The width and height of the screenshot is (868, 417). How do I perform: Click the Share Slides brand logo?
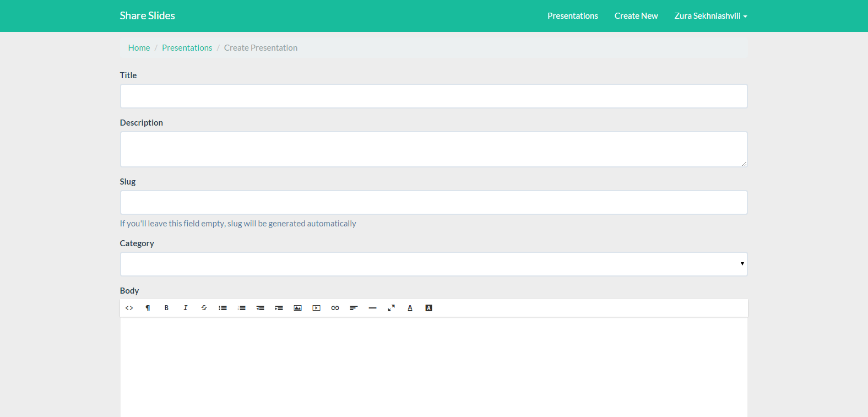[148, 16]
